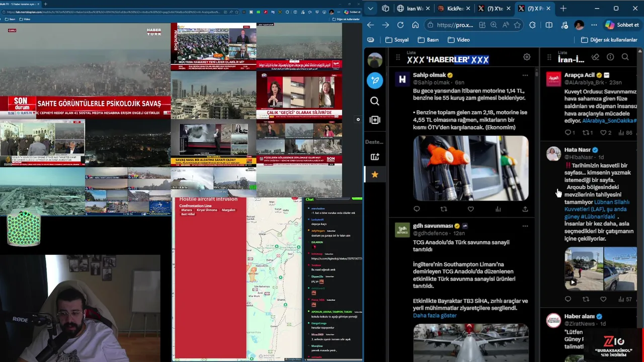
Task: Search within the İran-İ... column
Action: (x=625, y=57)
